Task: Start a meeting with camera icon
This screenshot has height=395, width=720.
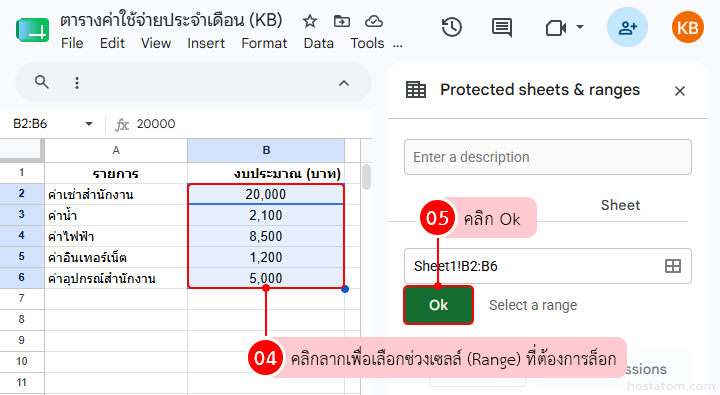Action: click(x=556, y=28)
